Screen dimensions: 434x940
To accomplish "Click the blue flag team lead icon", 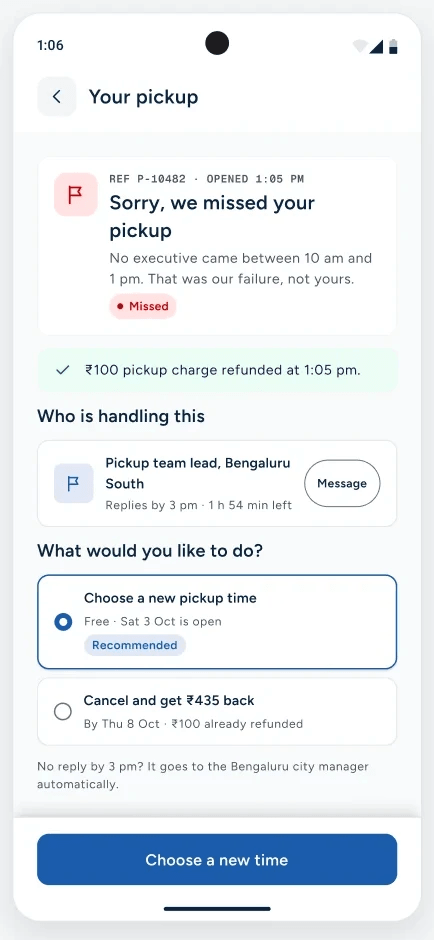I will (74, 483).
